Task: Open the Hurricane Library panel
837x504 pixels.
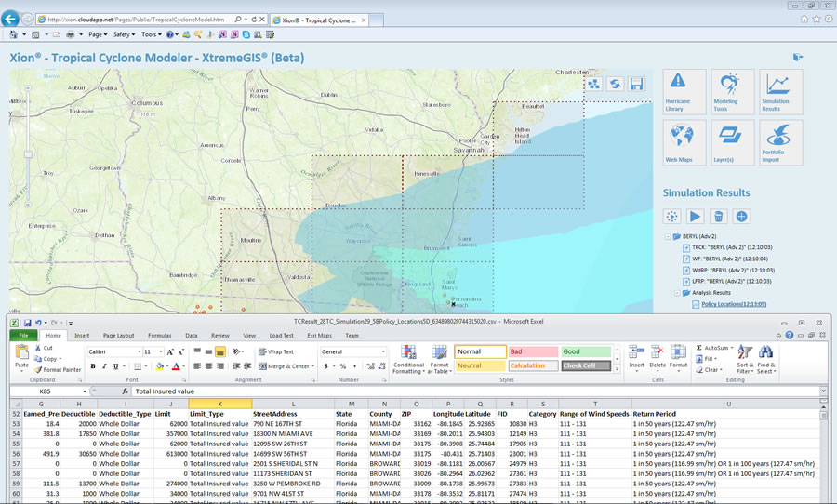Action: click(x=684, y=91)
